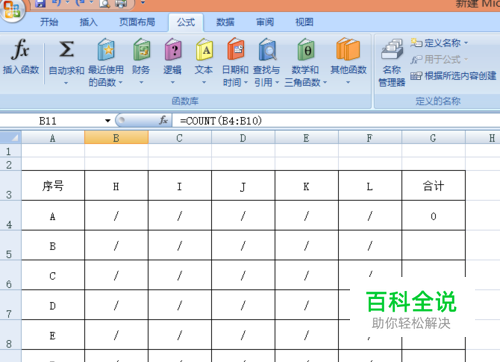Click the header cell with letter L

click(x=370, y=186)
